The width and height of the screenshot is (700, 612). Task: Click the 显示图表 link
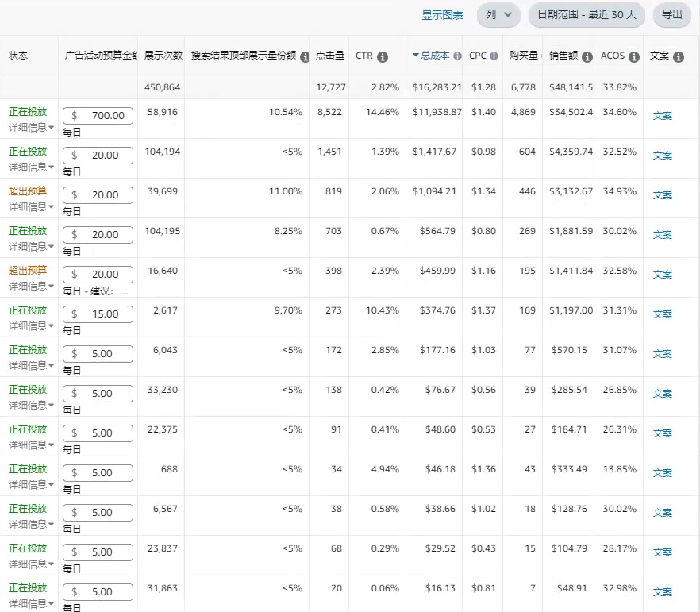coord(442,14)
